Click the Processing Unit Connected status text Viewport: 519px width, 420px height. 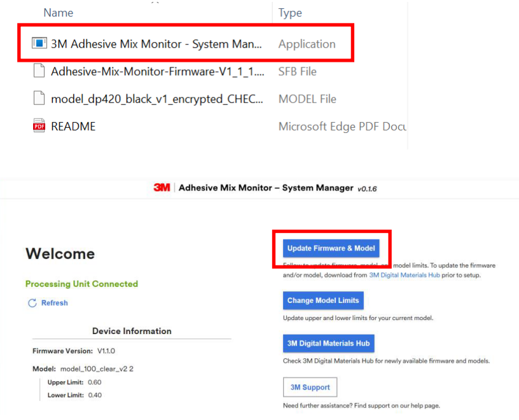81,284
